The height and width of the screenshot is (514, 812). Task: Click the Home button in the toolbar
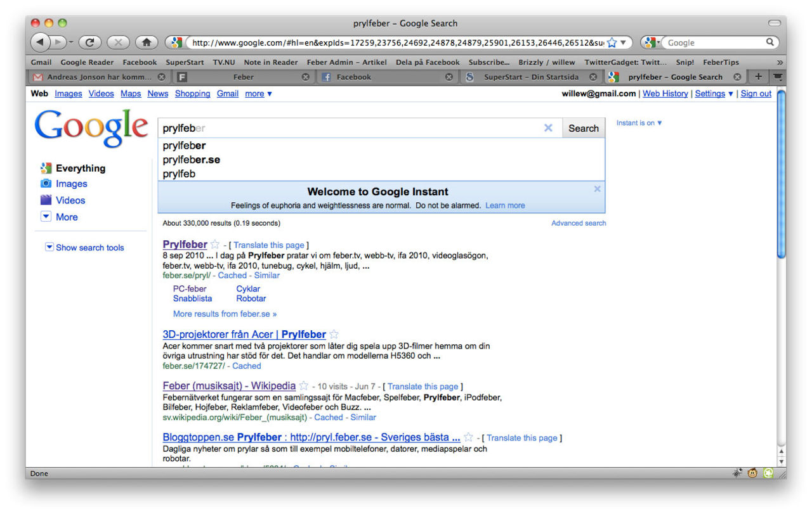click(x=145, y=42)
